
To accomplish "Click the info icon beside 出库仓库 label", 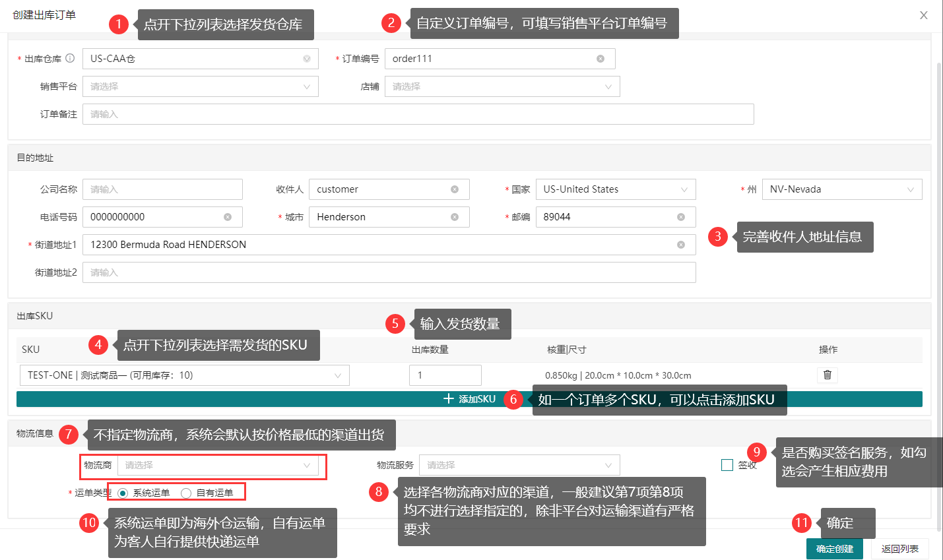I will click(70, 58).
